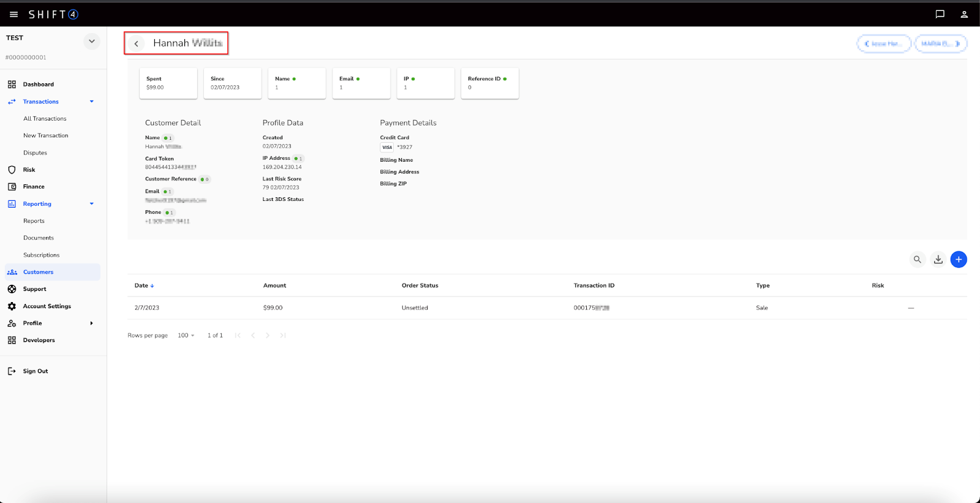Screen dimensions: 980x503
Task: Select the Email summary card
Action: (361, 83)
